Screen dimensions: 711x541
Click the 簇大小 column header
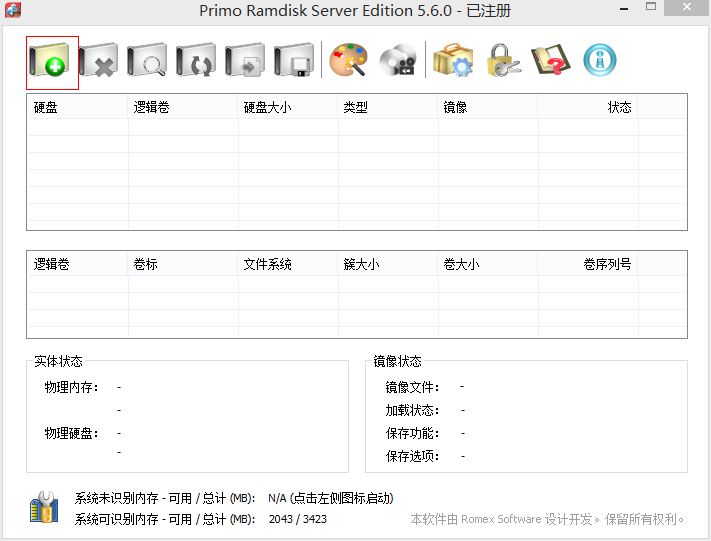[x=388, y=264]
